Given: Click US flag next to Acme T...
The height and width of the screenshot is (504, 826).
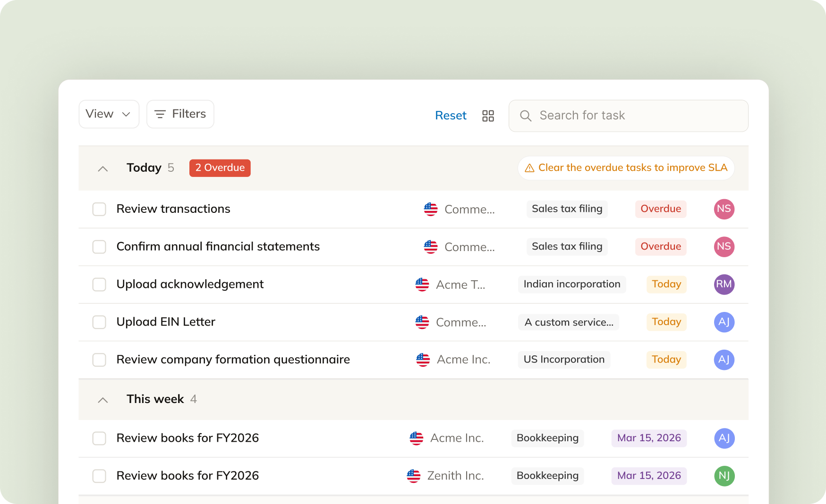Looking at the screenshot, I should pyautogui.click(x=422, y=285).
